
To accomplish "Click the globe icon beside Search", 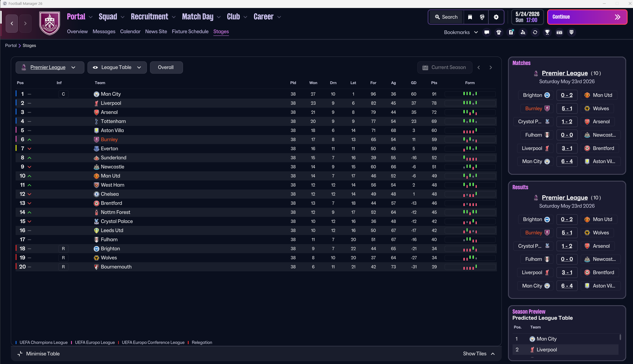I will [x=482, y=17].
